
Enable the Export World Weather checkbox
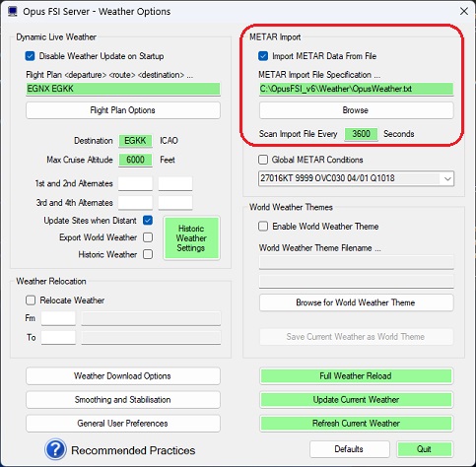(148, 237)
